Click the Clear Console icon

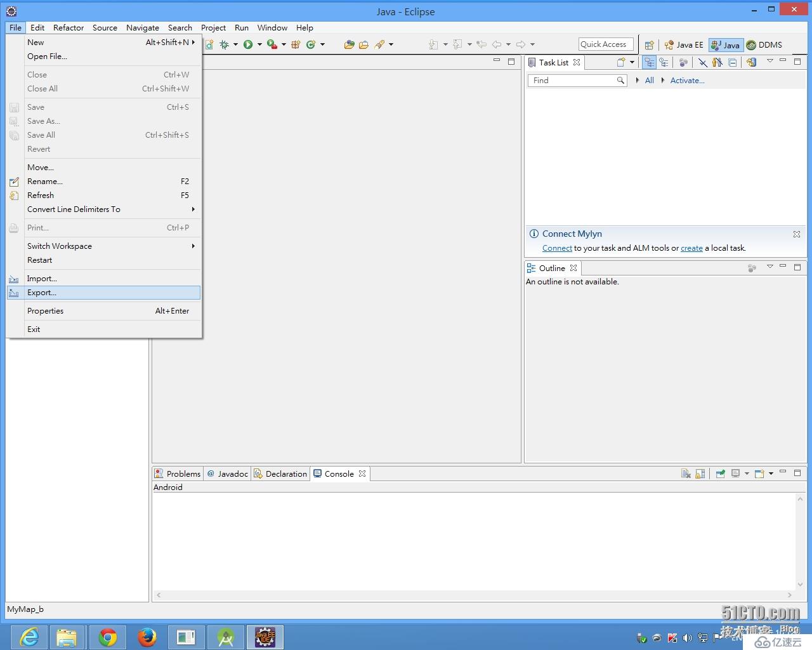click(x=686, y=474)
